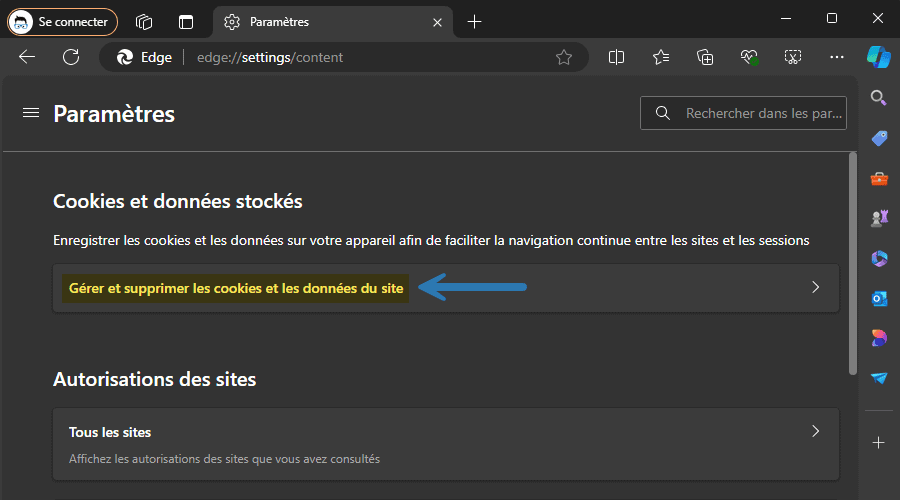Refresh the page
Screen dimensions: 900x500
pos(71,57)
